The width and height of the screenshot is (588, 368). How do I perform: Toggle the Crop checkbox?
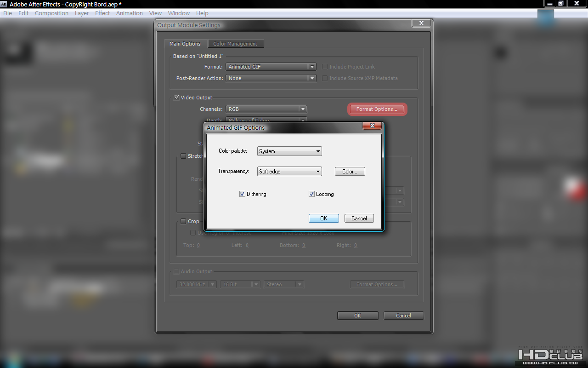pyautogui.click(x=183, y=221)
